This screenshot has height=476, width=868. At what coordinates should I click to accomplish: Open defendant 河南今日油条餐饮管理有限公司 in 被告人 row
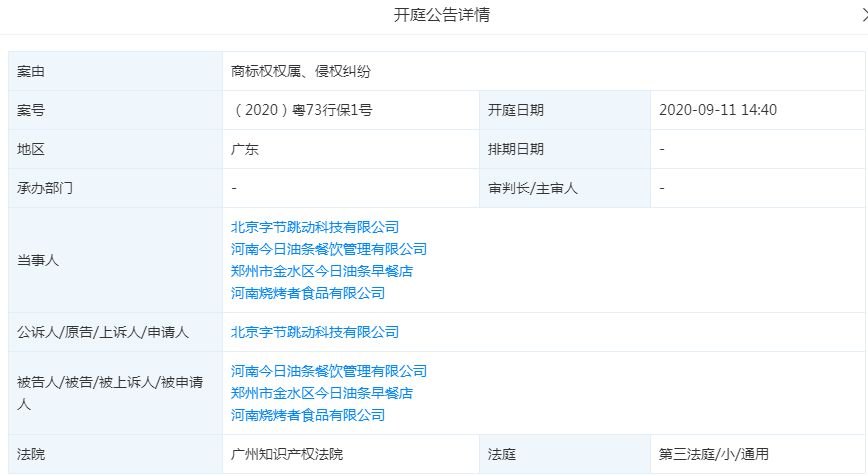coord(328,371)
